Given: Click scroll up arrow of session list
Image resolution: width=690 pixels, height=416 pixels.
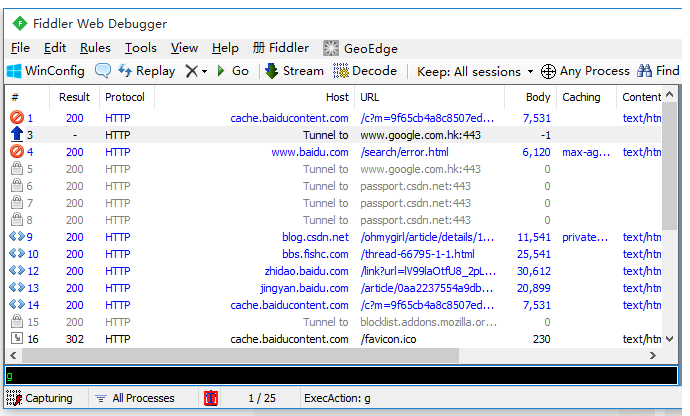Looking at the screenshot, I should (669, 95).
